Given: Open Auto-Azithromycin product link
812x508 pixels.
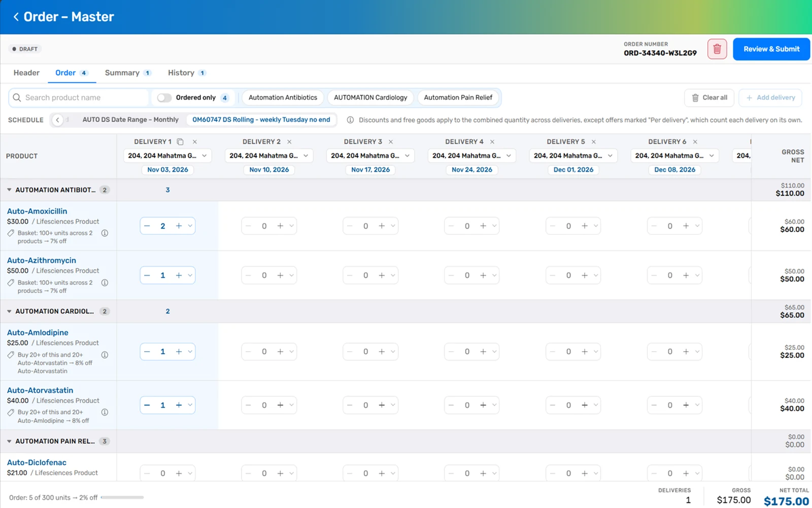Looking at the screenshot, I should (x=42, y=261).
